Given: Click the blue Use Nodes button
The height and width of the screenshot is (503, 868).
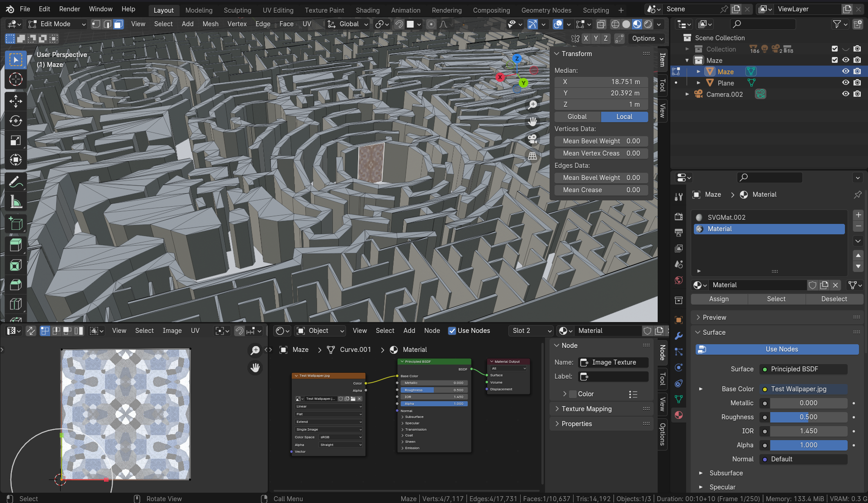Looking at the screenshot, I should click(777, 349).
